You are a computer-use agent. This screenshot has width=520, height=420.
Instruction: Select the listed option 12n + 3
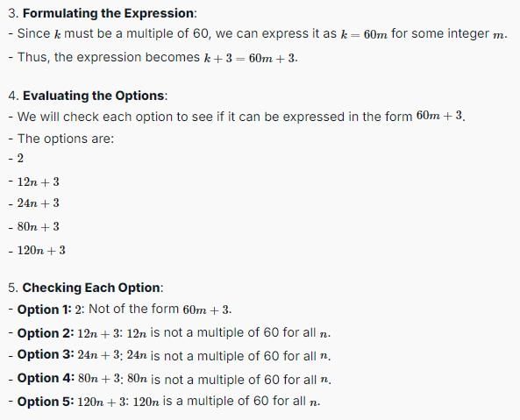tap(38, 182)
